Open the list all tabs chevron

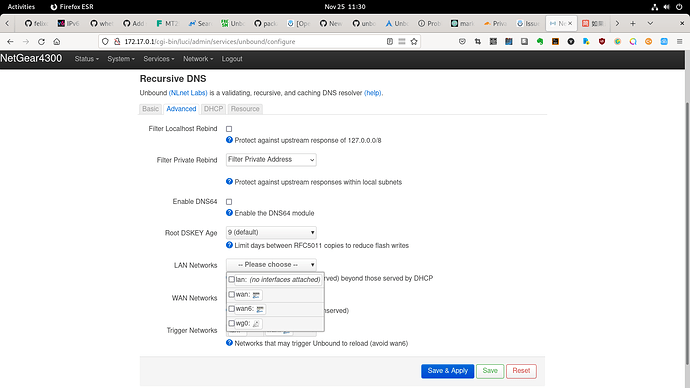point(650,23)
